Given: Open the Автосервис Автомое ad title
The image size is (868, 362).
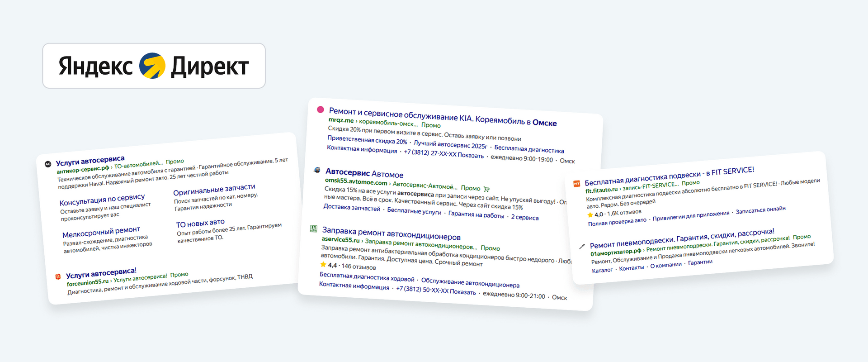Looking at the screenshot, I should coord(364,173).
